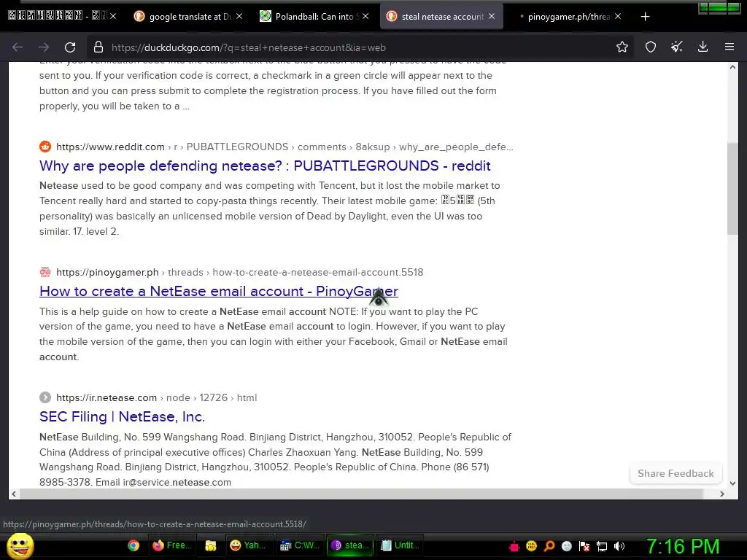Click the orange magnifier tray icon
Viewport: 747px width, 560px height.
point(549,546)
